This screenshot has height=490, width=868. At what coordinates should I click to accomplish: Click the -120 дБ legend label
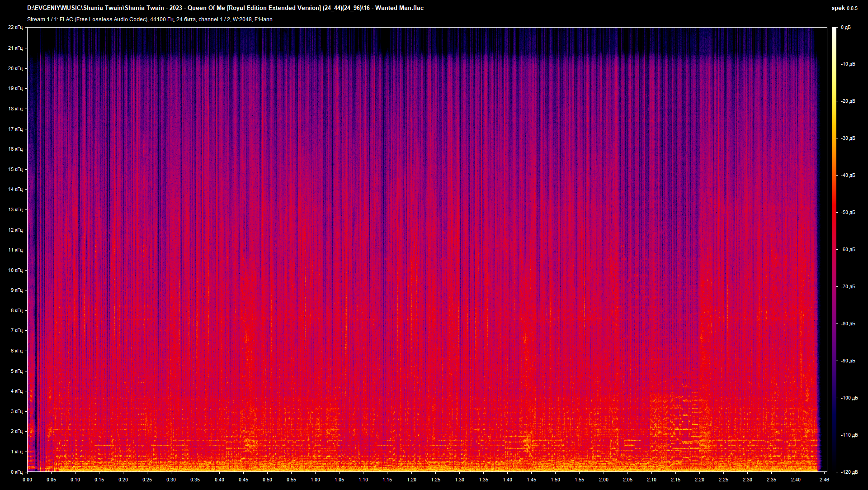(849, 472)
